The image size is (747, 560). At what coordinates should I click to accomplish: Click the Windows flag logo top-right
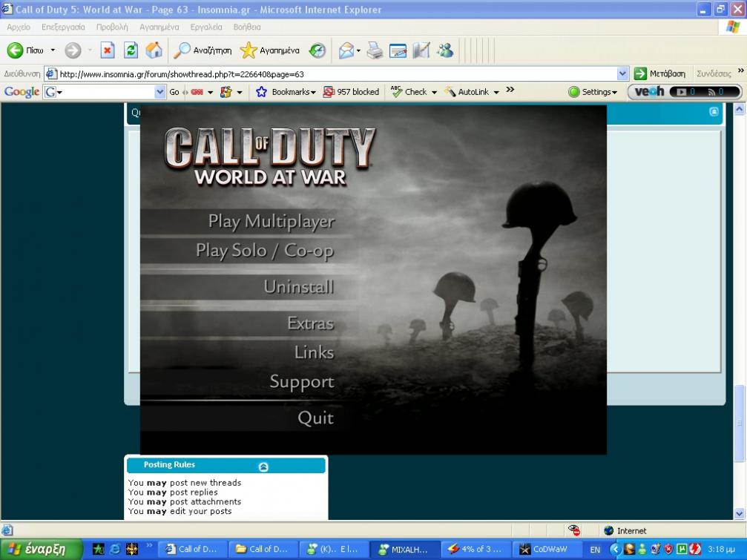tap(733, 27)
